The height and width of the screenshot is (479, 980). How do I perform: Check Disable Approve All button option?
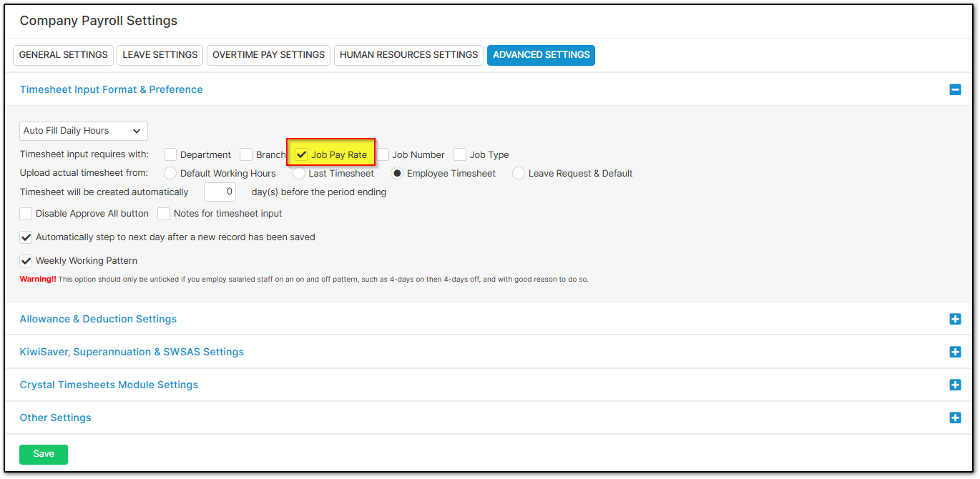tap(26, 213)
